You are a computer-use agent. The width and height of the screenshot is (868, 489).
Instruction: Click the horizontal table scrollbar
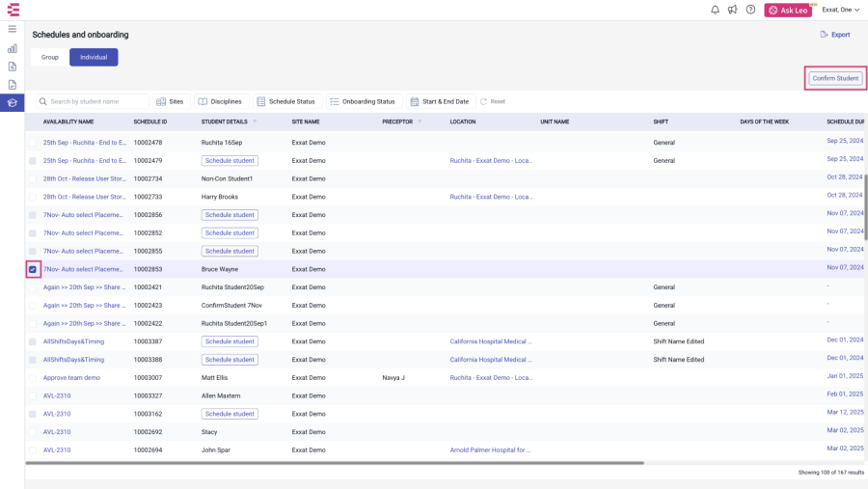tap(335, 462)
